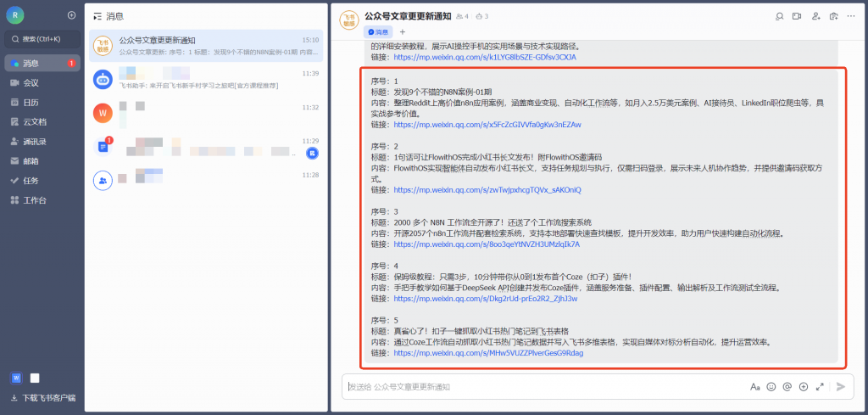
Task: Go to 会议 in the sidebar
Action: point(42,82)
